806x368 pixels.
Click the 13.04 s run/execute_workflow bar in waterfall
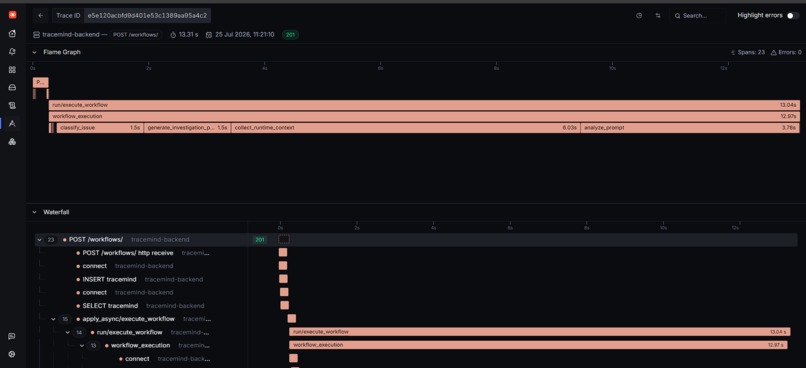[x=540, y=332]
